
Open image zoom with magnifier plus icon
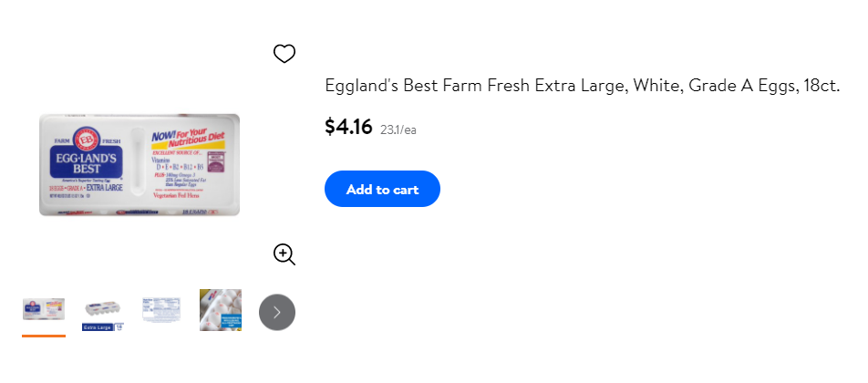284,254
